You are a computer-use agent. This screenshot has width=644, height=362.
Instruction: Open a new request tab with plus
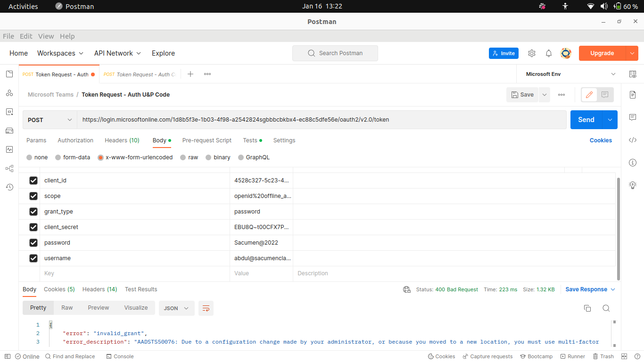point(190,74)
